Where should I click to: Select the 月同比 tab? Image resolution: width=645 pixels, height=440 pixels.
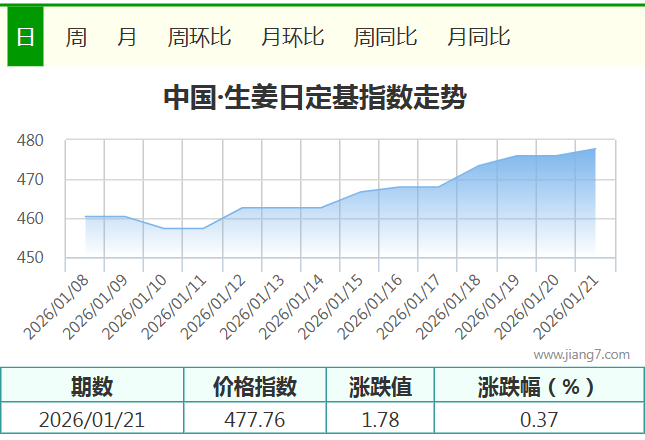click(478, 38)
